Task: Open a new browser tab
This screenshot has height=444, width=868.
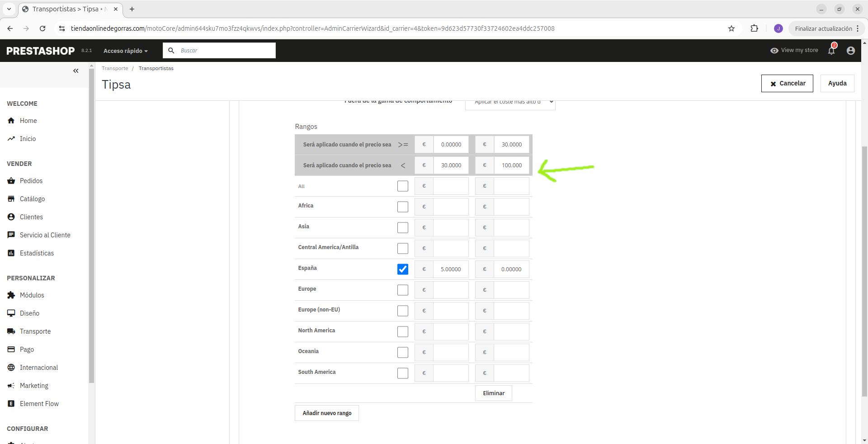Action: (x=132, y=9)
